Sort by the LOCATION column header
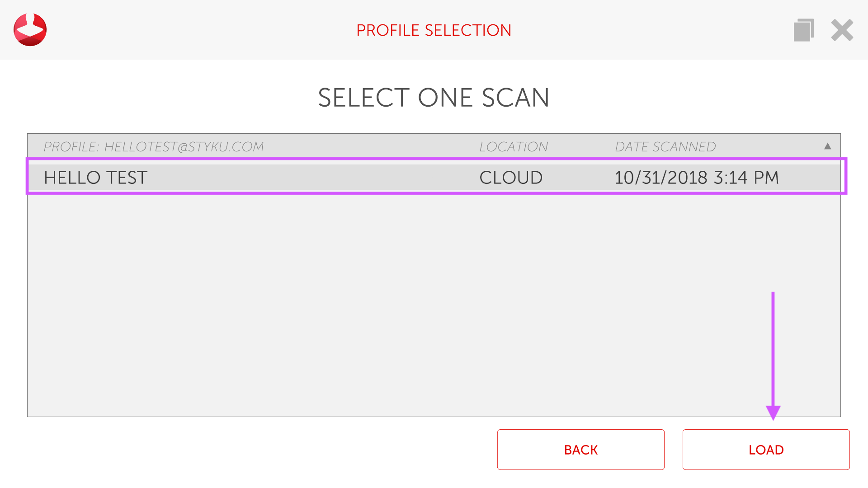 tap(514, 147)
